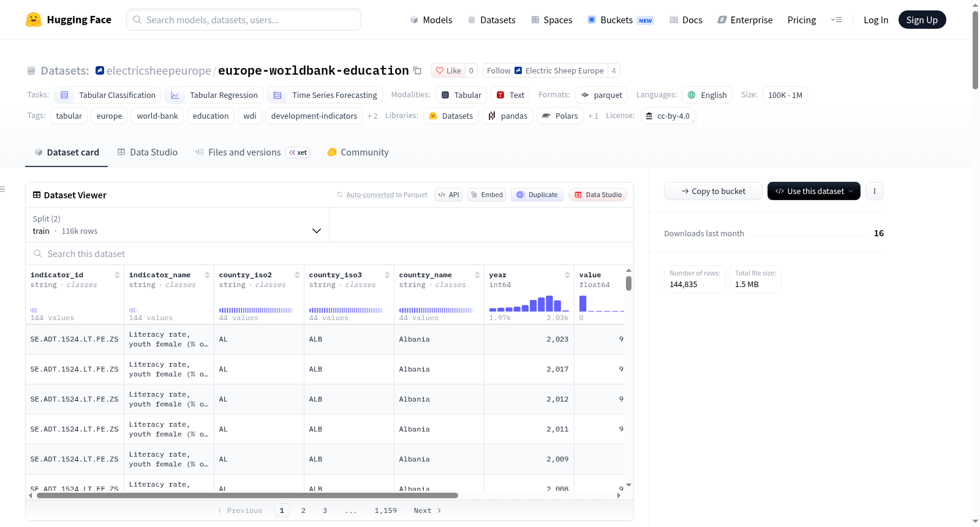The image size is (980, 527).
Task: Select the education tag
Action: pyautogui.click(x=211, y=116)
